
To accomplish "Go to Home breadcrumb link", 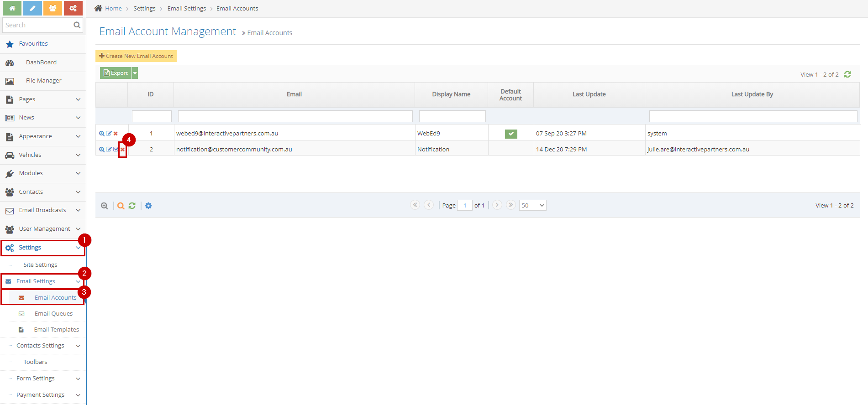I will pos(113,9).
